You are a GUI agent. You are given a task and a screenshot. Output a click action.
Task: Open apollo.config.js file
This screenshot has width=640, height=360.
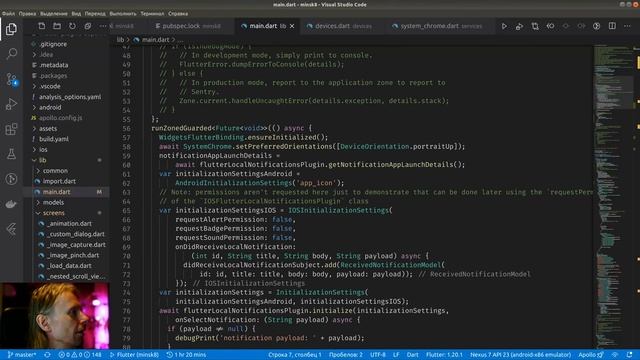(60, 118)
